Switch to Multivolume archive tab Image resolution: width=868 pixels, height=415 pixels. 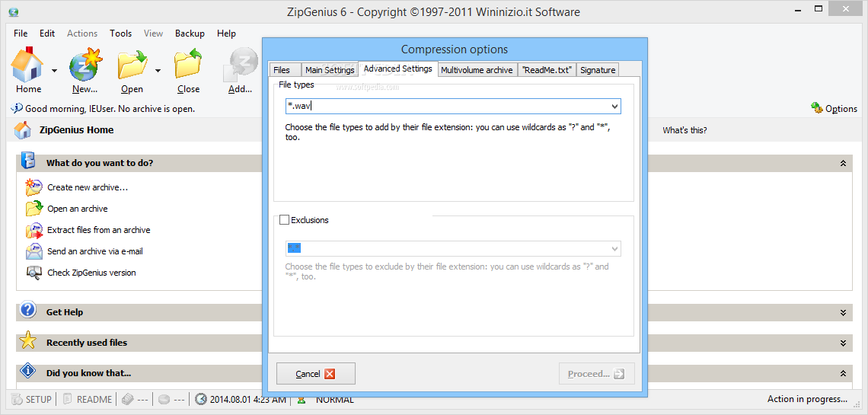pyautogui.click(x=477, y=70)
